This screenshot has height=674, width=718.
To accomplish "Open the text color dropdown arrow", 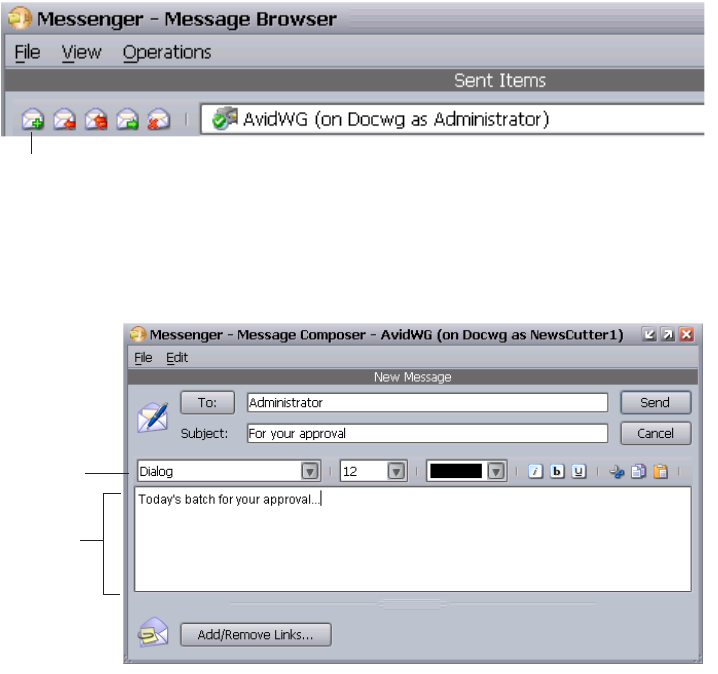I will click(x=496, y=471).
